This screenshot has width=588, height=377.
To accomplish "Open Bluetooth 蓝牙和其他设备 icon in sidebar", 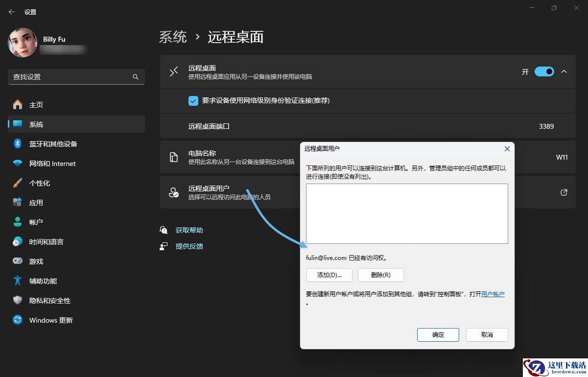I will [18, 143].
